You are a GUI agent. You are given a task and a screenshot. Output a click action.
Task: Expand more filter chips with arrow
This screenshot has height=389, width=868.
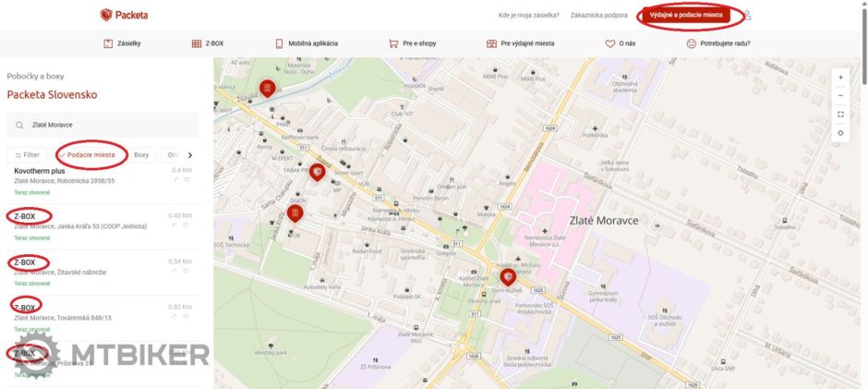(x=189, y=155)
